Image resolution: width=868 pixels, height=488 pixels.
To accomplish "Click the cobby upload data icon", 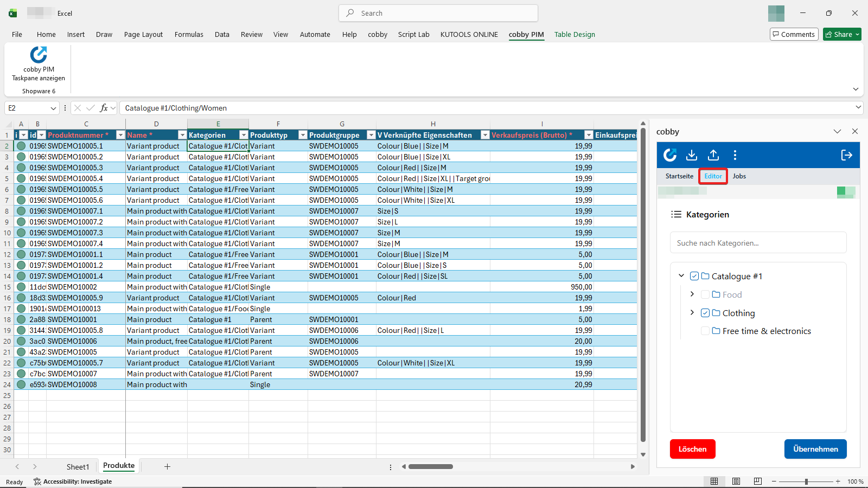I will (x=713, y=155).
